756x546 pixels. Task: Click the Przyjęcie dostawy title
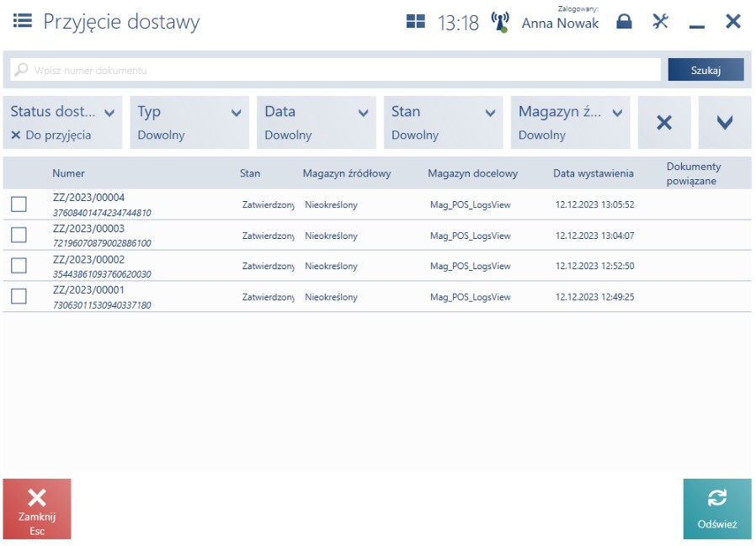click(121, 22)
